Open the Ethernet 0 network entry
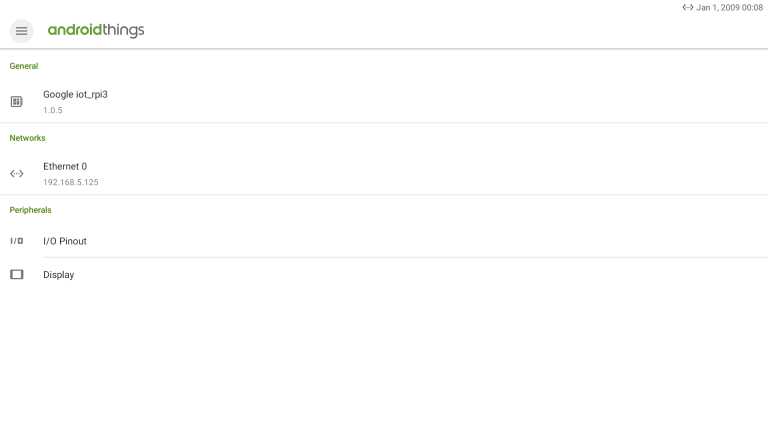 coord(384,173)
